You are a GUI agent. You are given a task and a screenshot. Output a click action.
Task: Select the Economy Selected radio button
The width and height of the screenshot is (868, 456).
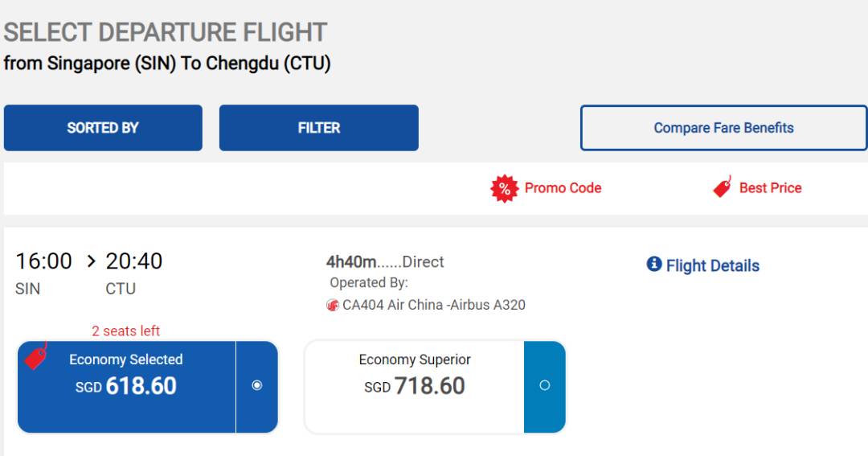257,385
